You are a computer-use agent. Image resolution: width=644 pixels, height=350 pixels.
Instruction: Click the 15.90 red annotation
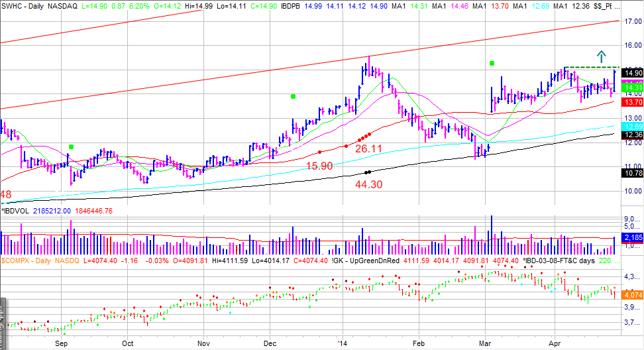(319, 166)
